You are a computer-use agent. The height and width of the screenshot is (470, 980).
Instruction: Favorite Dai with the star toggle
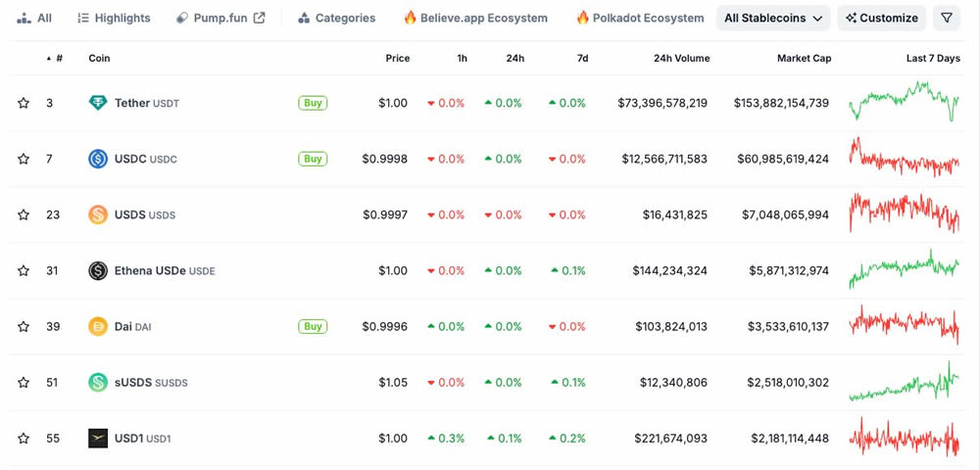tap(24, 326)
